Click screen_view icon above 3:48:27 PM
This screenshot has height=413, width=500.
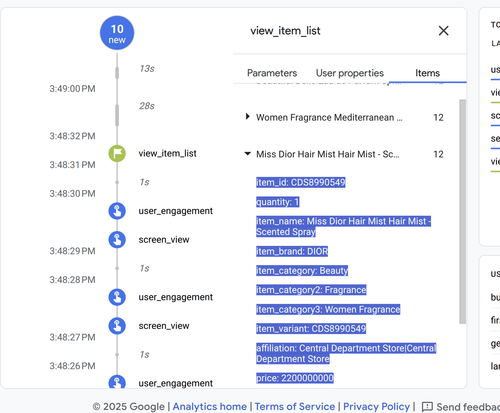117,326
